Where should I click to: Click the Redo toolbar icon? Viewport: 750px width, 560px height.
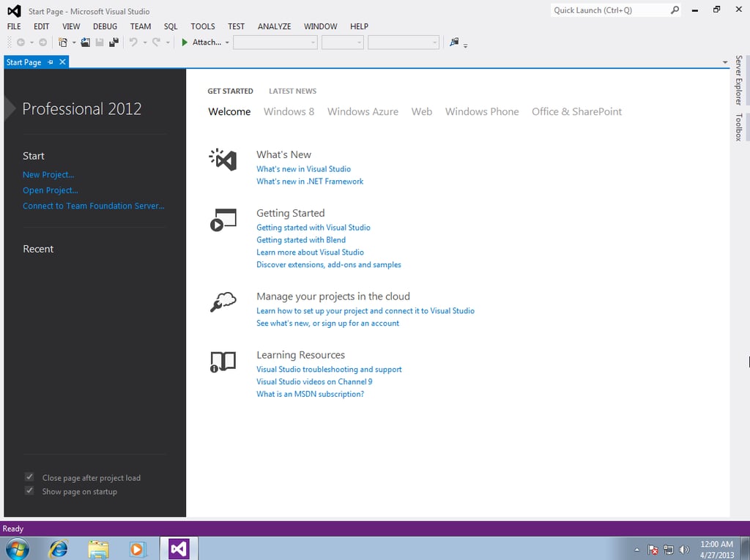(x=156, y=42)
